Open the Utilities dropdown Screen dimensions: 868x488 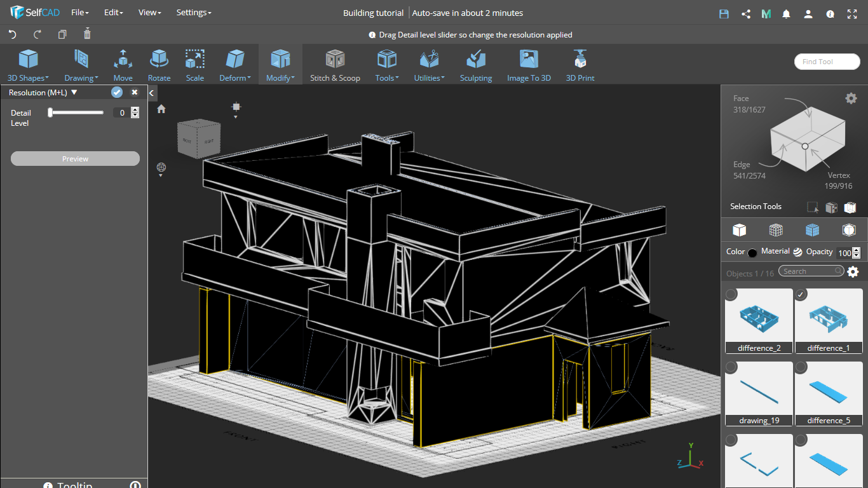pos(429,65)
